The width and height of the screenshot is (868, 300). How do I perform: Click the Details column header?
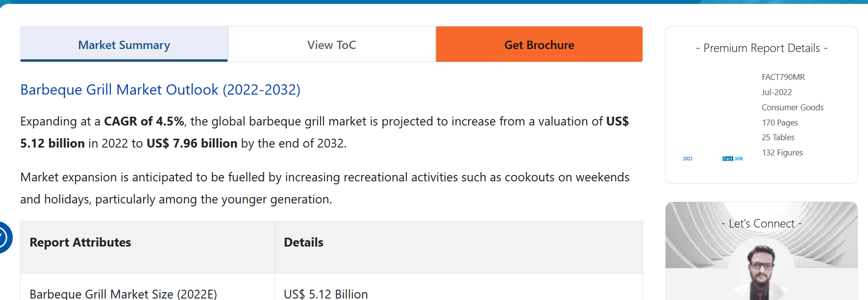[303, 243]
